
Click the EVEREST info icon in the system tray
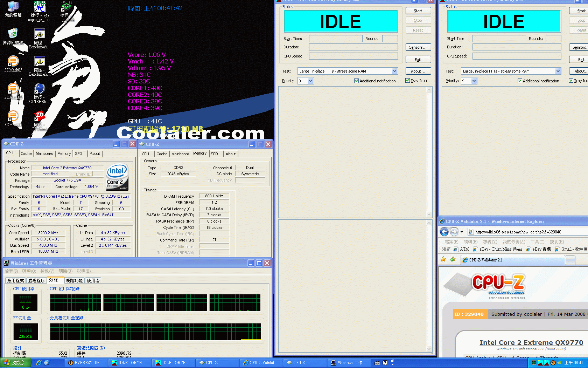tap(553, 363)
